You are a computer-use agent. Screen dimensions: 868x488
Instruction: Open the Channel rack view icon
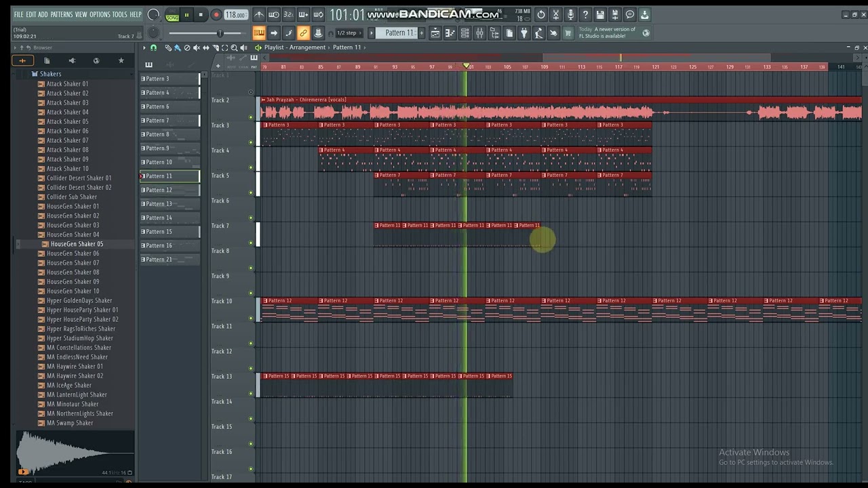coord(465,33)
